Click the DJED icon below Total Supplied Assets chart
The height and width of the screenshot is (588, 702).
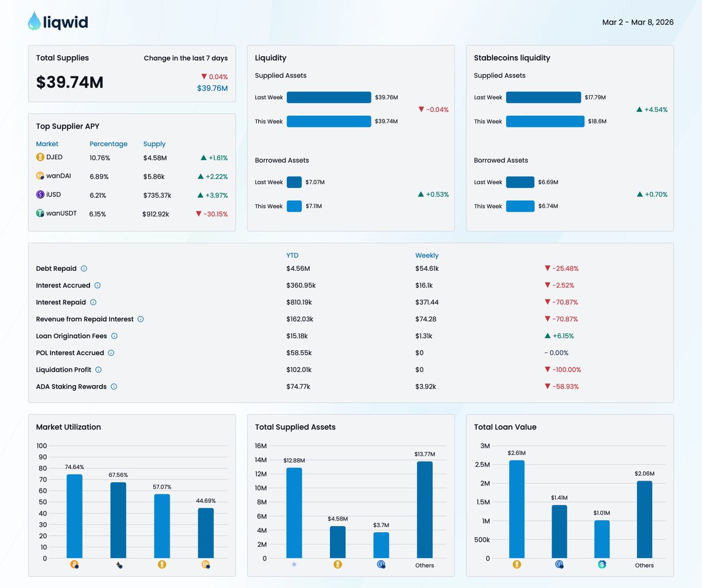pyautogui.click(x=338, y=565)
